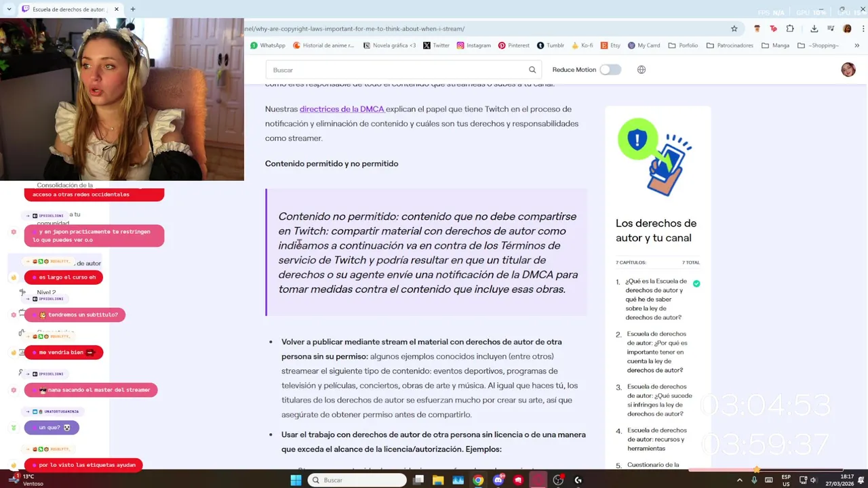The width and height of the screenshot is (868, 488).
Task: Click chat message 'tendremos un subtitulo?'
Action: tap(75, 314)
